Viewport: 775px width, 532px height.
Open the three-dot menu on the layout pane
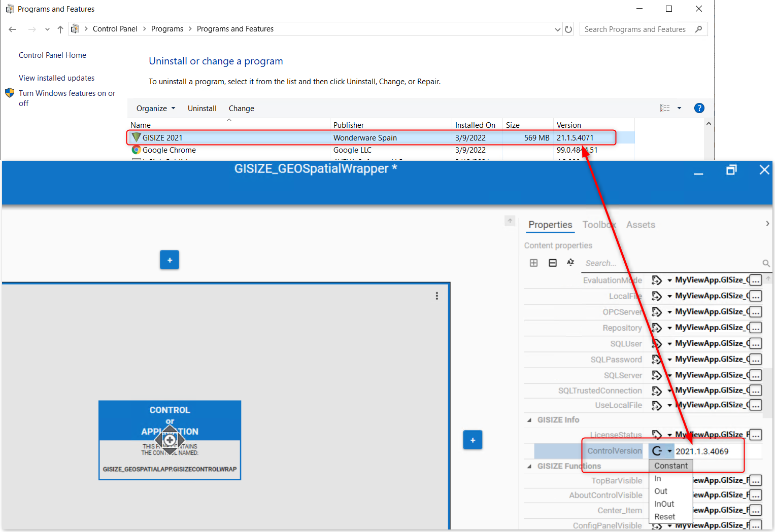point(436,296)
